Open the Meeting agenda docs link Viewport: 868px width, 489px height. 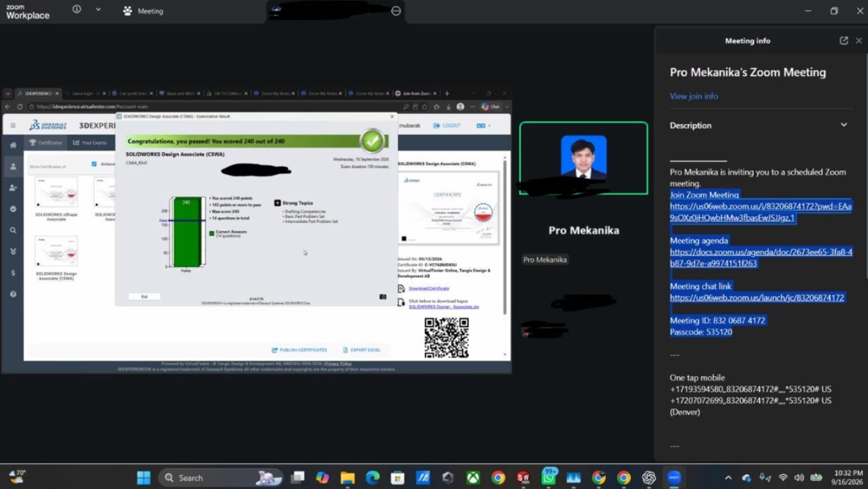point(761,258)
